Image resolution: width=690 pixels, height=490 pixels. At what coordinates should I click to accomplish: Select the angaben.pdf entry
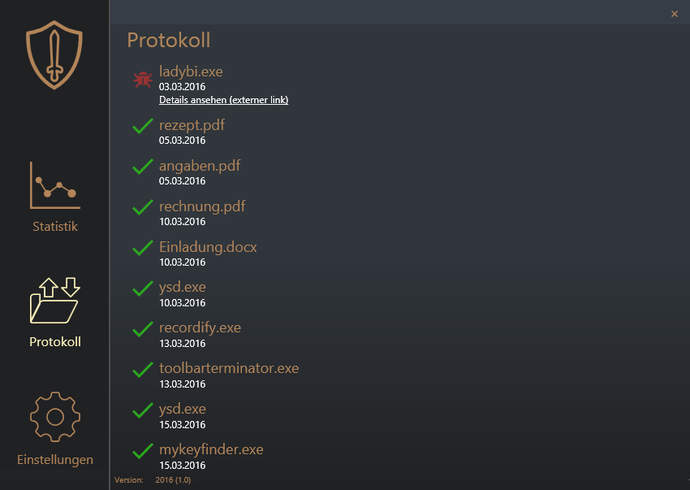pos(199,166)
